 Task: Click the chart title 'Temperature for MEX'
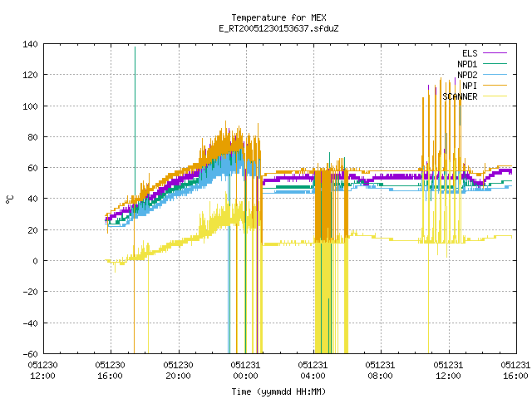[278, 17]
